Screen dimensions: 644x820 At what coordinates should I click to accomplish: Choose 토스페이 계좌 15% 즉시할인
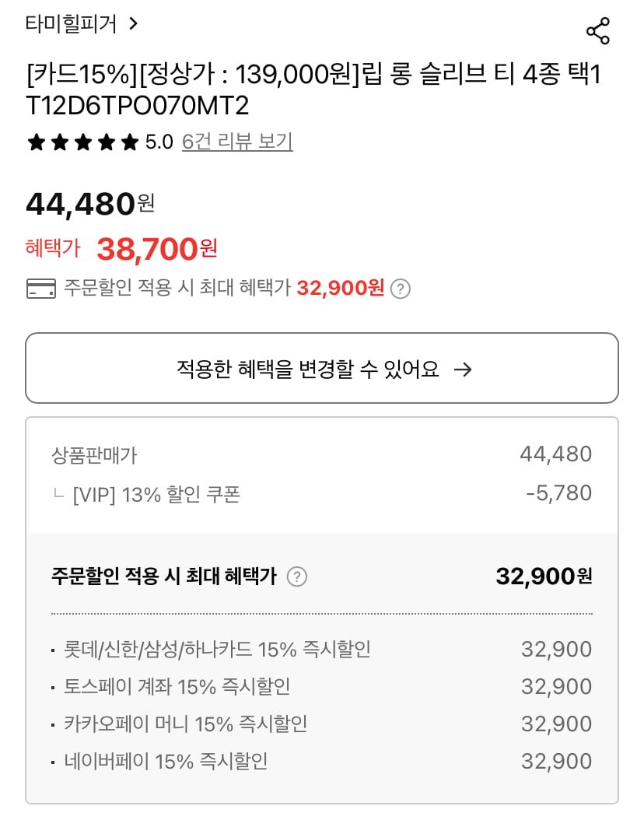177,687
